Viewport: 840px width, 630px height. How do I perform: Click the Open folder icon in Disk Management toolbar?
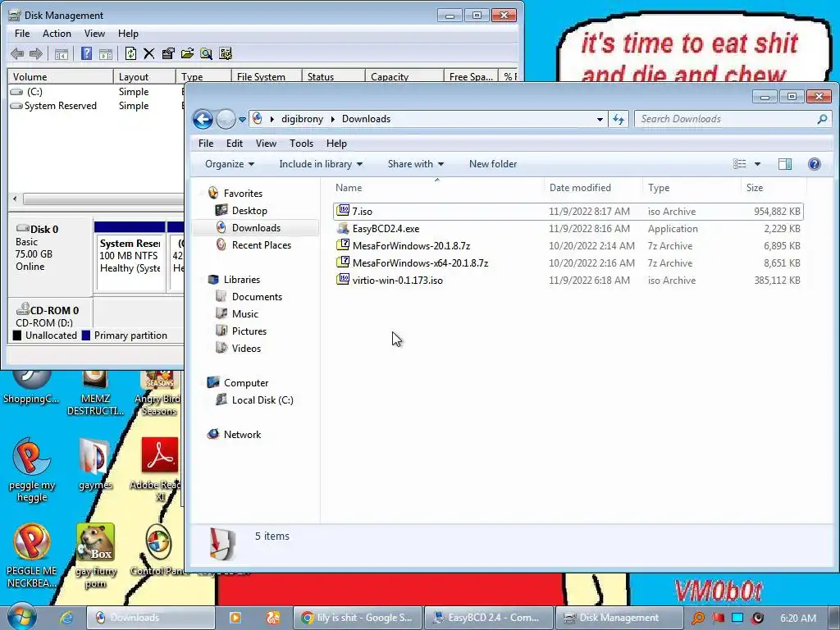pos(187,53)
